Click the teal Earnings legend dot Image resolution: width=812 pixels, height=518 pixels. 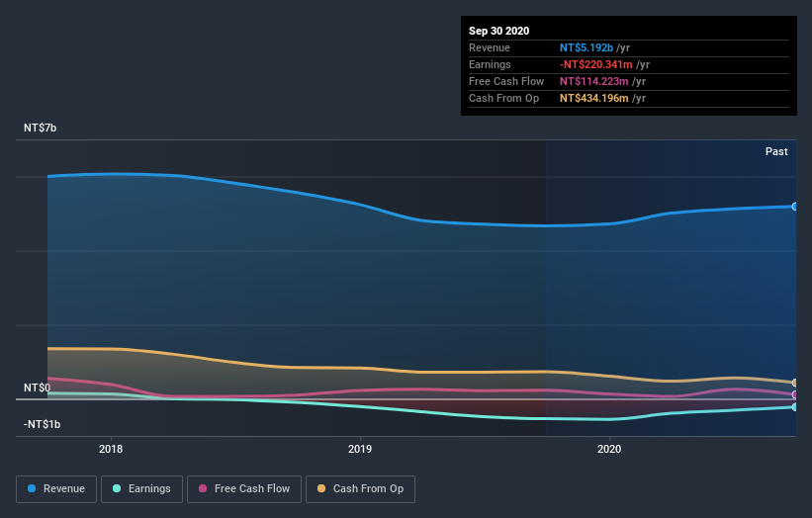click(117, 488)
